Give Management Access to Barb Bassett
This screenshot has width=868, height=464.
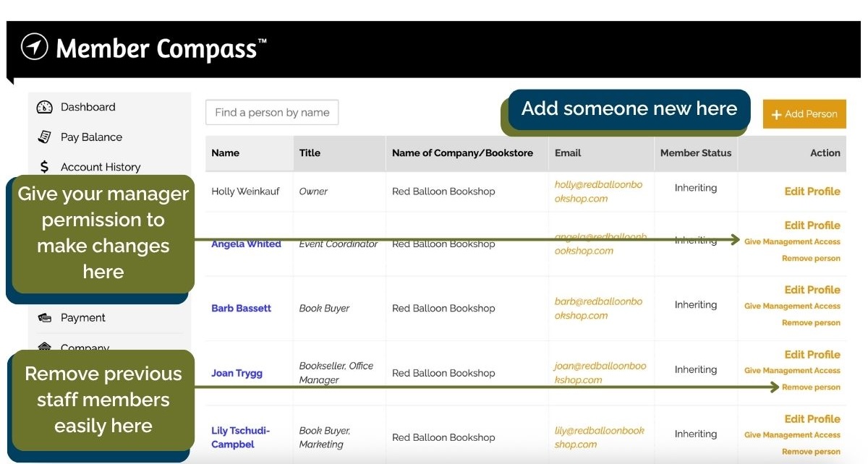[792, 306]
